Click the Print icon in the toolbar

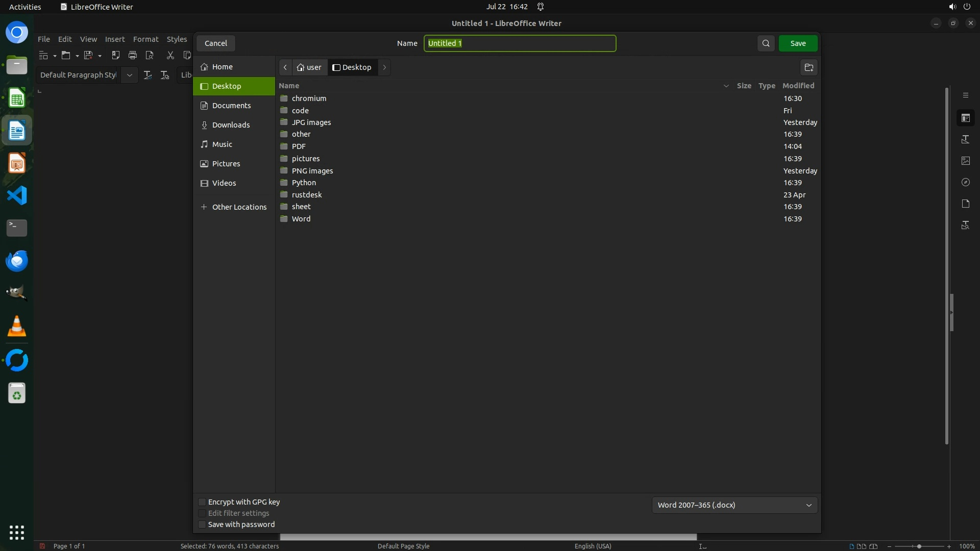pyautogui.click(x=133, y=55)
